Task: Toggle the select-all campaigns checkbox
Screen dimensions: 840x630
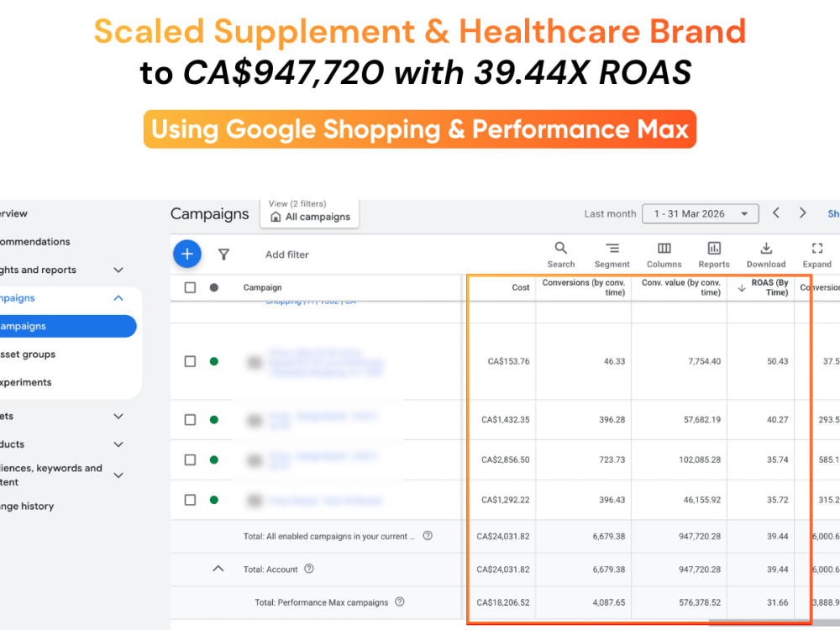Action: click(190, 287)
